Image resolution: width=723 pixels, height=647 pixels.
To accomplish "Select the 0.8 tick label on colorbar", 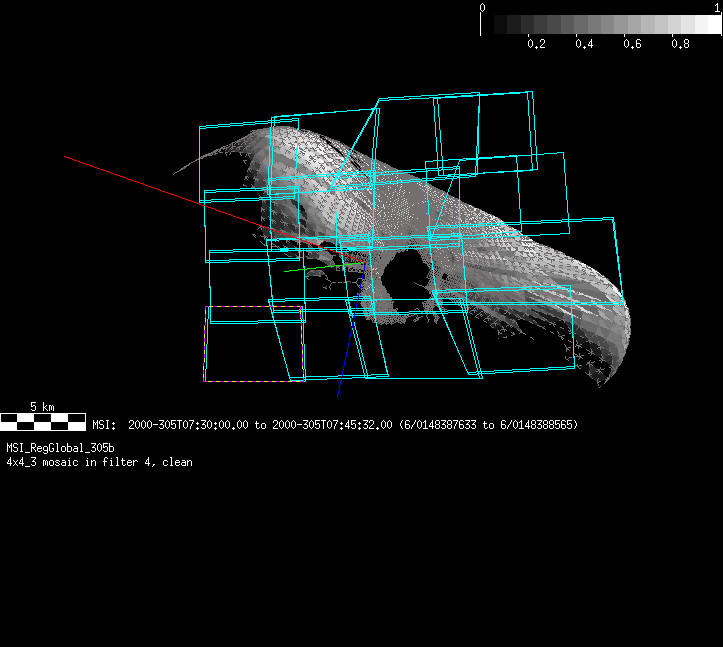I will [680, 44].
